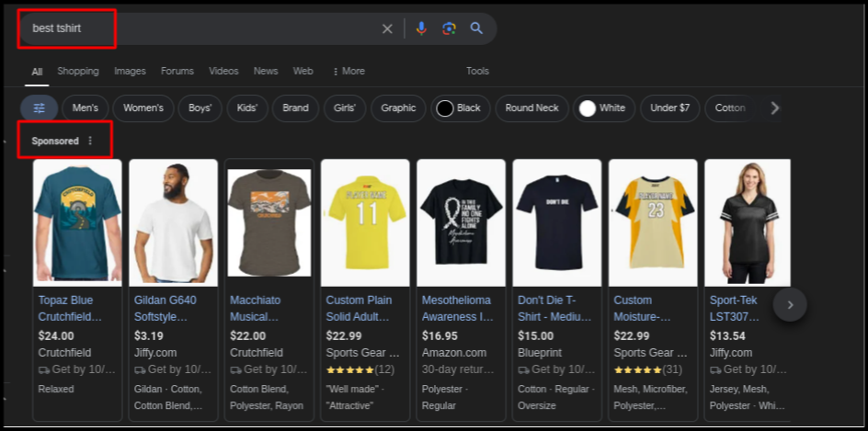Click the $24.00 price text

(x=56, y=336)
